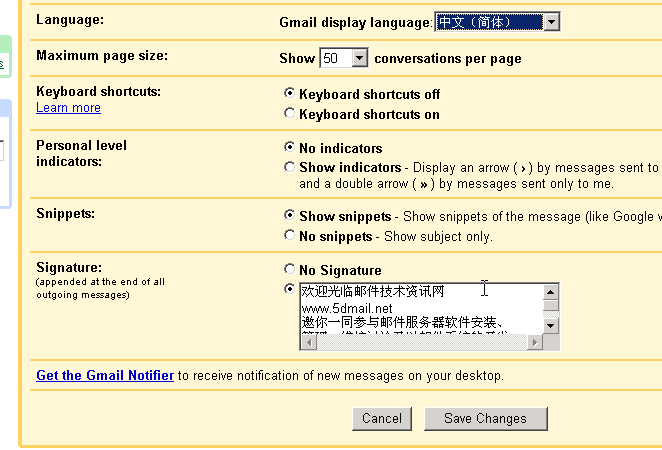This screenshot has height=450, width=662.
Task: Open Get the Gmail Notifier link
Action: coord(105,375)
